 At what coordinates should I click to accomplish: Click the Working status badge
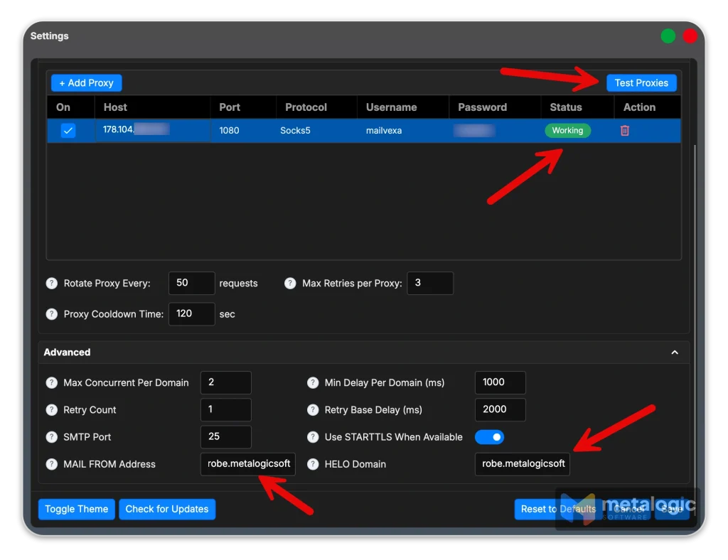(567, 130)
